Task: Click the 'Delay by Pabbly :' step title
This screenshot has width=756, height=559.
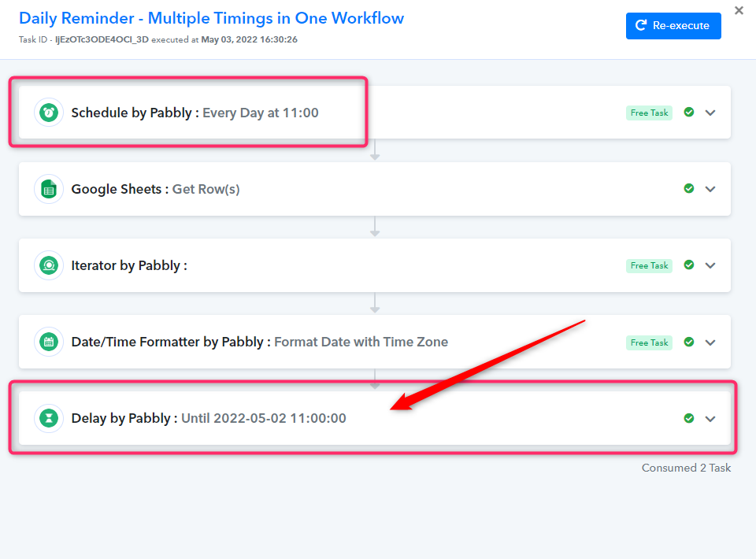Action: 124,418
